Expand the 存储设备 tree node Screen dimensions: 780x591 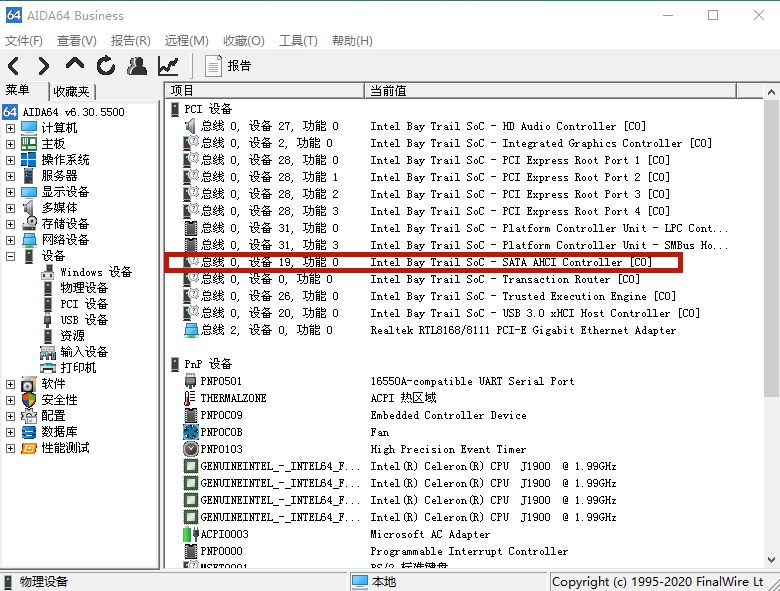pyautogui.click(x=10, y=224)
